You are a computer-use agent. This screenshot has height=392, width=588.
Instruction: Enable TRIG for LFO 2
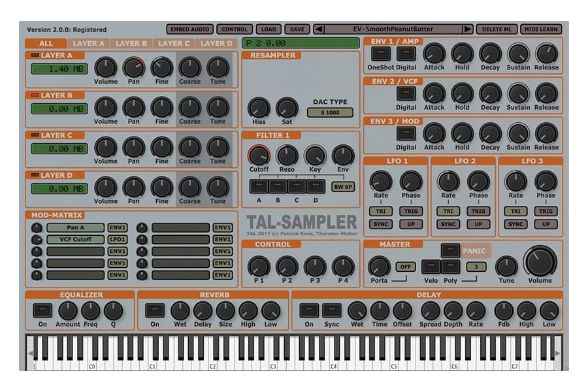(478, 211)
